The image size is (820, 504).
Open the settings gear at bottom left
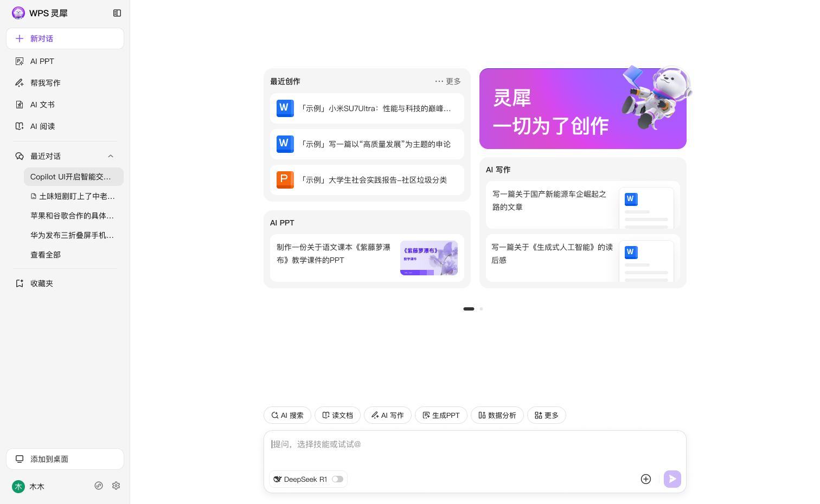116,486
